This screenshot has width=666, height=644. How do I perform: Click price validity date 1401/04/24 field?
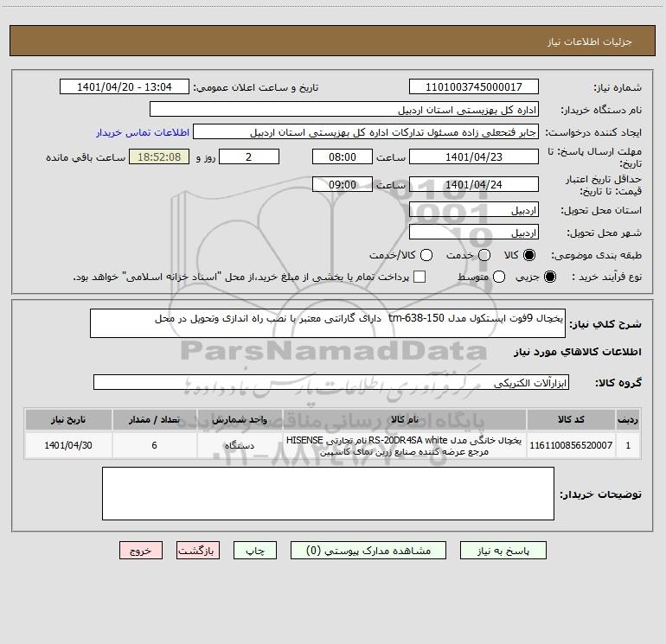pos(474,184)
